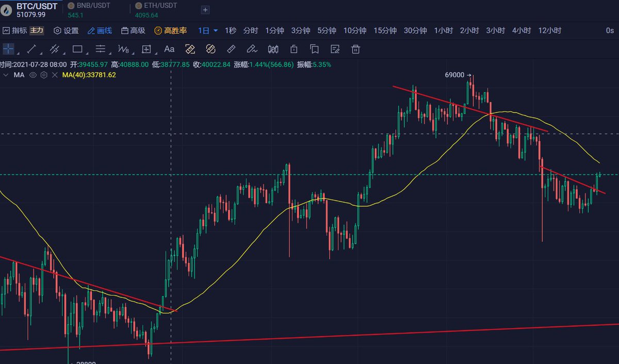619x364 pixels.
Task: Open 设置 settings hexagon icon
Action: 57,30
